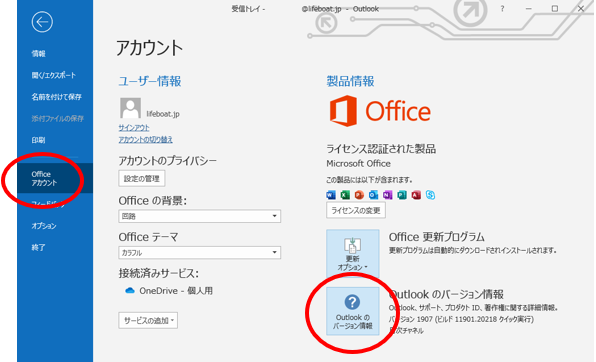
Task: Open the 情報 menu item
Action: coord(38,54)
